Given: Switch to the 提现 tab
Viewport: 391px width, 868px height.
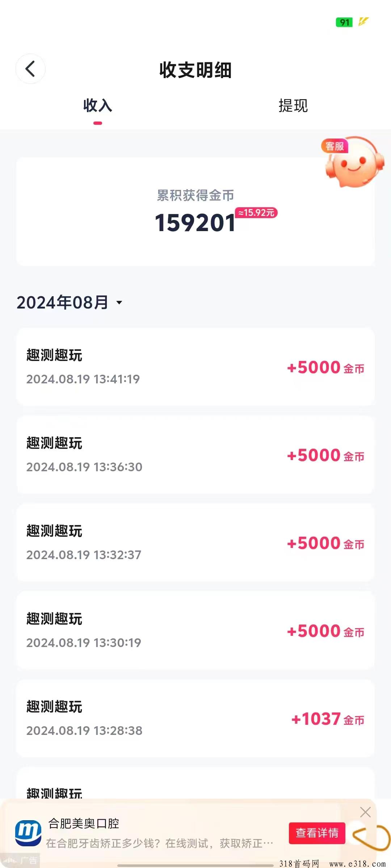Looking at the screenshot, I should point(293,106).
